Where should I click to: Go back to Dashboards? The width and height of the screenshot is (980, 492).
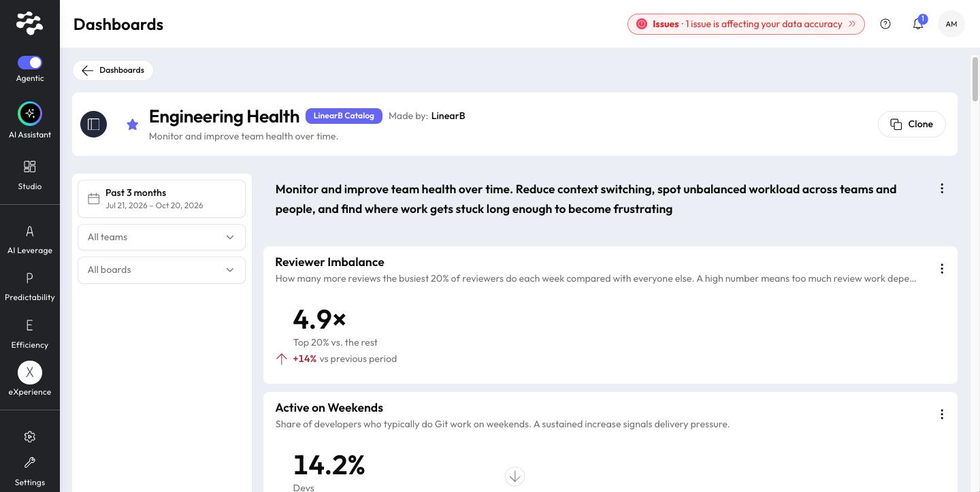(x=113, y=70)
